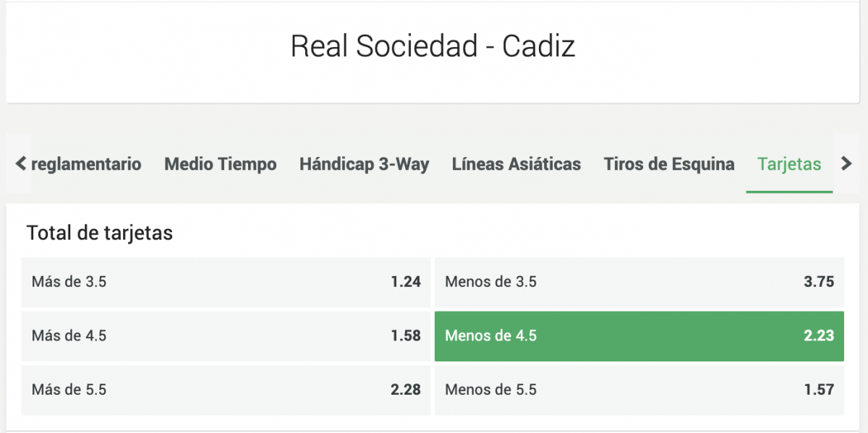
Task: Choose the Más de 4.5 option
Action: point(226,336)
